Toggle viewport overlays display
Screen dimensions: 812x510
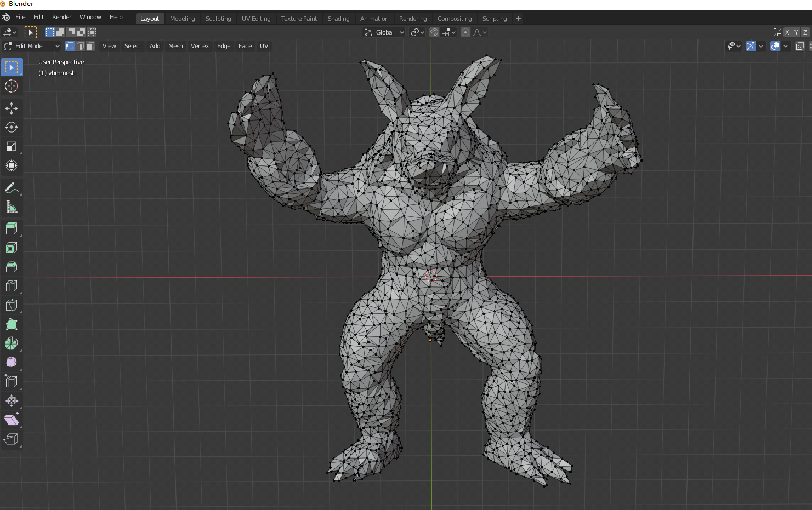click(775, 46)
